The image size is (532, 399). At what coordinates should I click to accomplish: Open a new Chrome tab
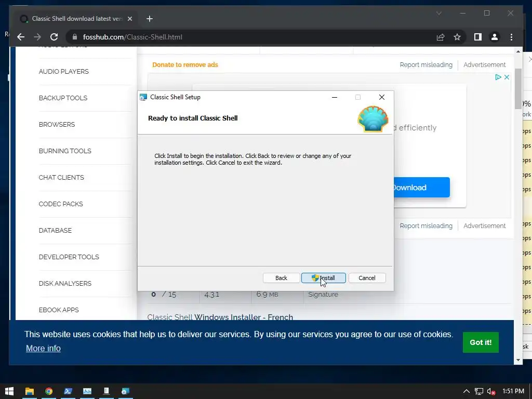coord(150,19)
